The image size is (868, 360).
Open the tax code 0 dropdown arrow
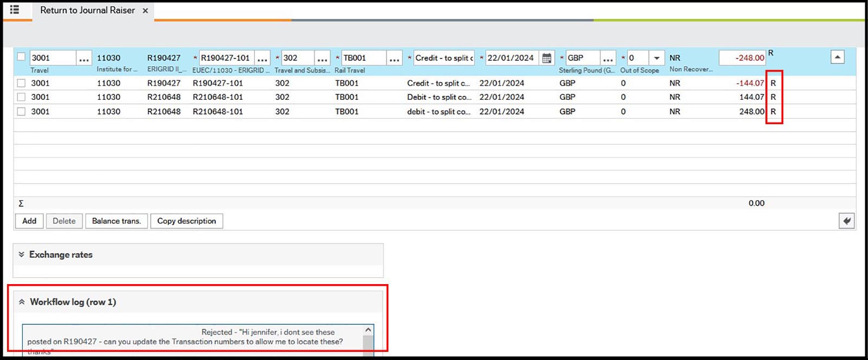coord(656,58)
